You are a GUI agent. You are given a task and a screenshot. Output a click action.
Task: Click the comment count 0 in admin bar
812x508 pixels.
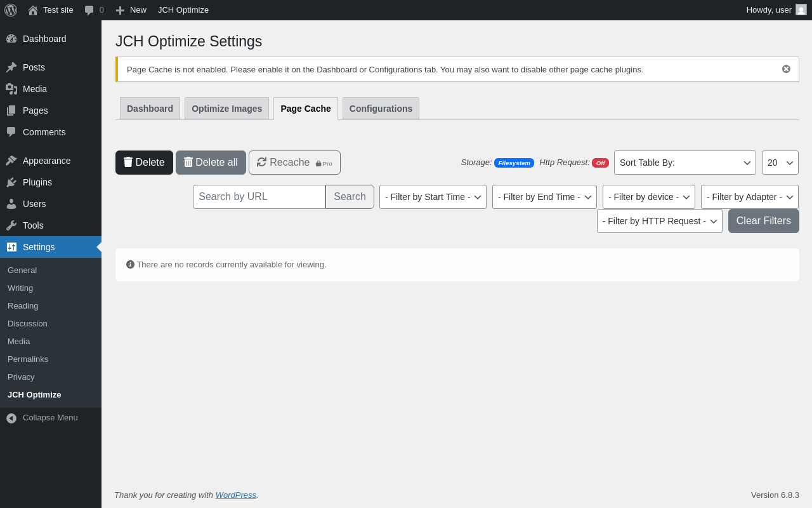pos(101,10)
